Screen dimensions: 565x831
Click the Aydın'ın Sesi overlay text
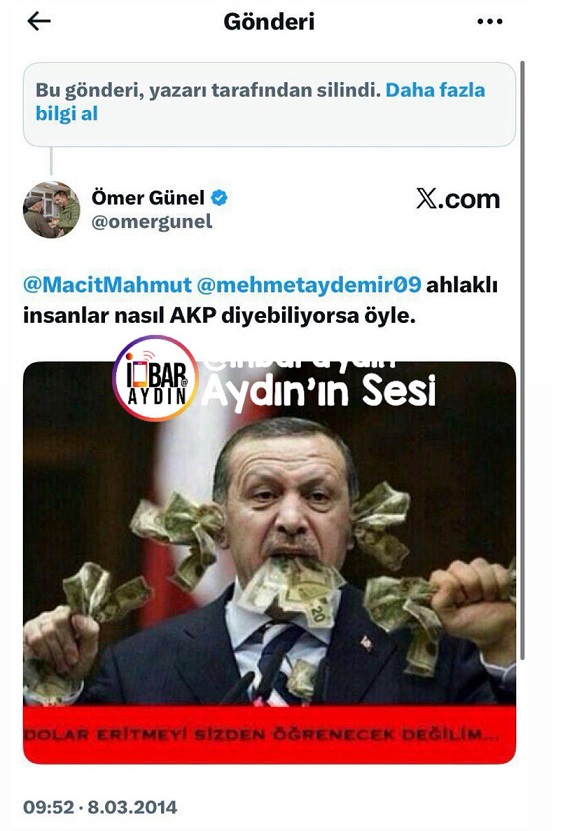318,391
